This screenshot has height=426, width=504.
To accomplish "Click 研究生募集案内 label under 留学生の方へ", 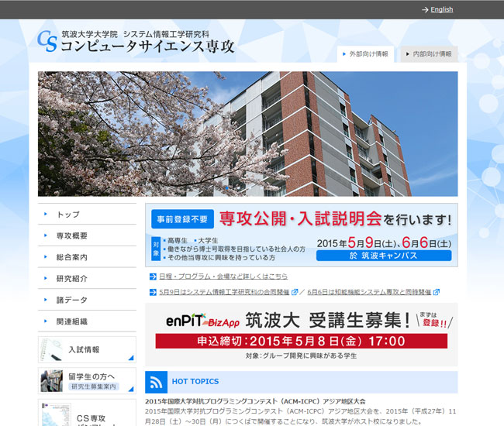I will (94, 386).
